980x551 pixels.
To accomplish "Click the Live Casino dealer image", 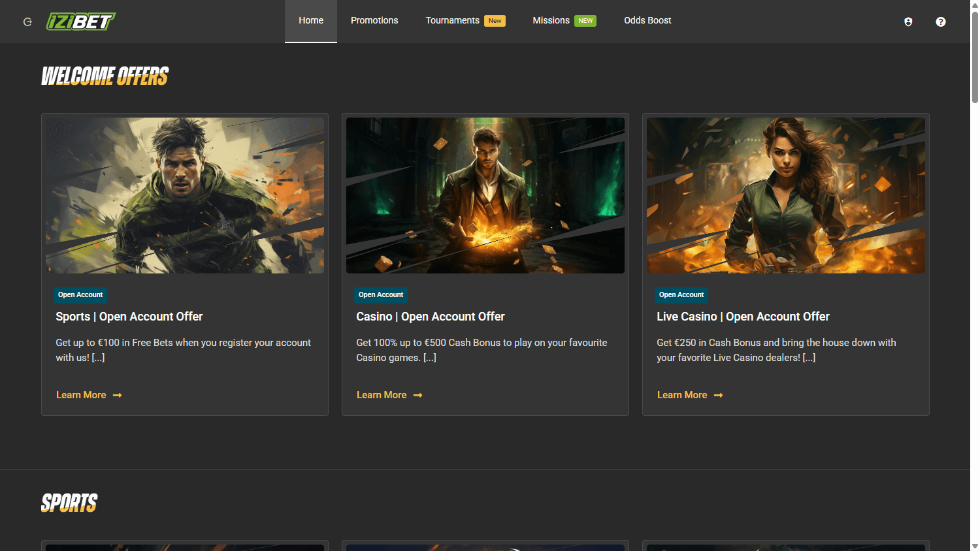I will (786, 195).
